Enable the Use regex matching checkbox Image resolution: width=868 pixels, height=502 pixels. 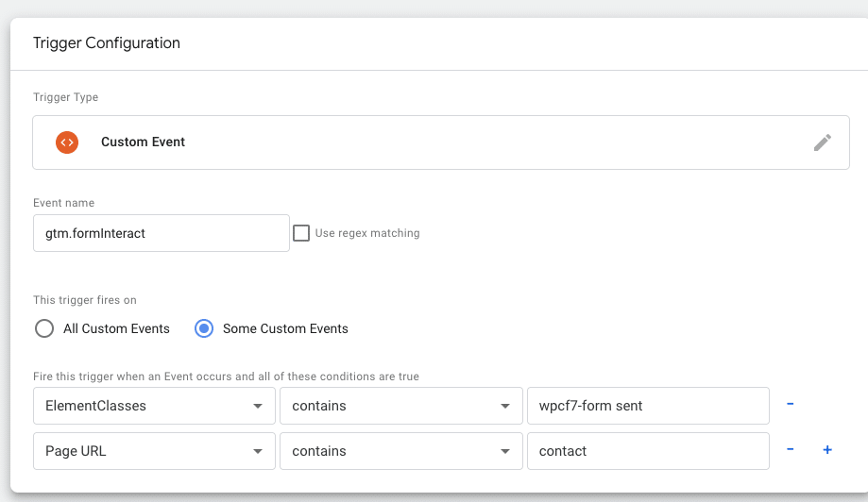301,233
